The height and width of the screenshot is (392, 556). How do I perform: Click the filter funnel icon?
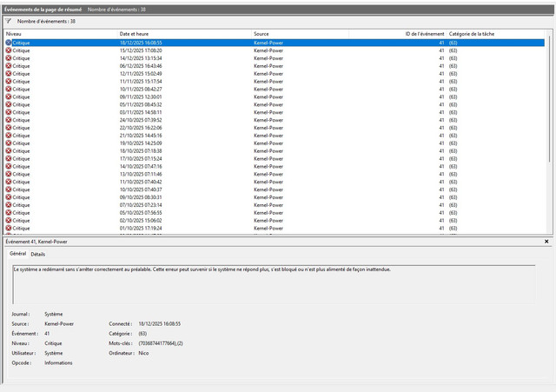(8, 21)
